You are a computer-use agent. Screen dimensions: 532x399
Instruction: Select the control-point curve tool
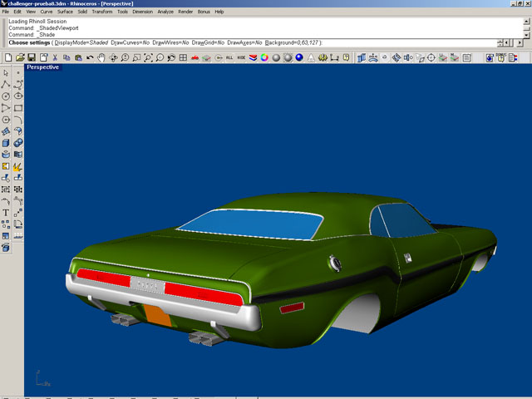pyautogui.click(x=18, y=85)
